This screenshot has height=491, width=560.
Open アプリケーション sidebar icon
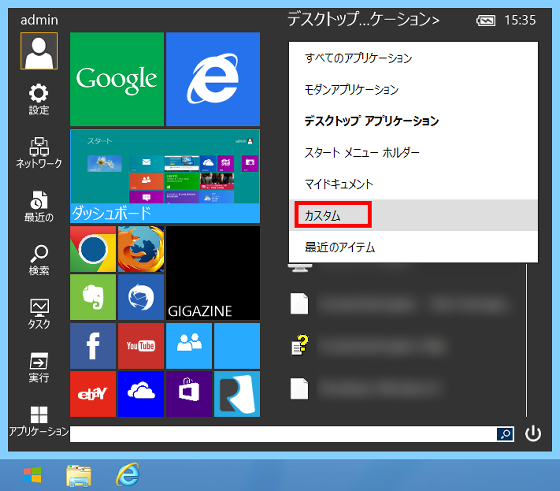point(39,421)
